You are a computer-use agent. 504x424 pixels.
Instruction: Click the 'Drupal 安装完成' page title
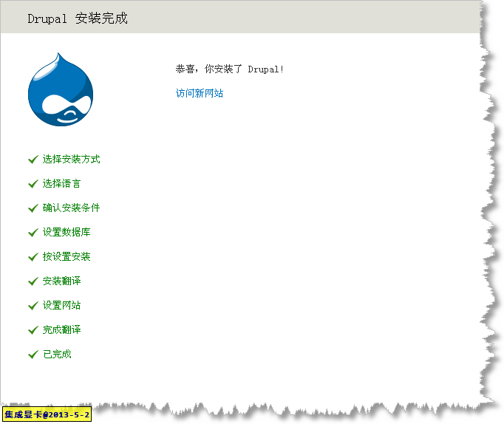click(x=78, y=18)
